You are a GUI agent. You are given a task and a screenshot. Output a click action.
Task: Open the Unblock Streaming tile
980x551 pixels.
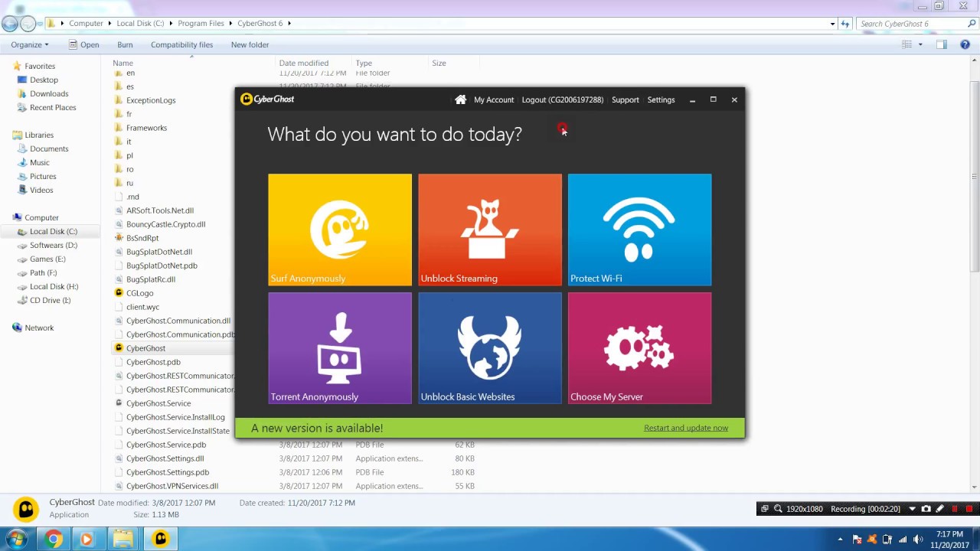click(x=490, y=230)
